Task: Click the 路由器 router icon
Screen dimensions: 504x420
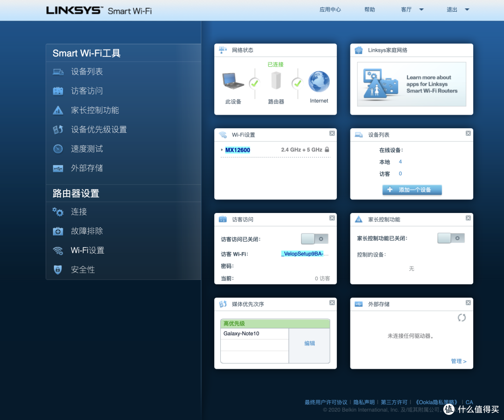Action: click(x=276, y=80)
